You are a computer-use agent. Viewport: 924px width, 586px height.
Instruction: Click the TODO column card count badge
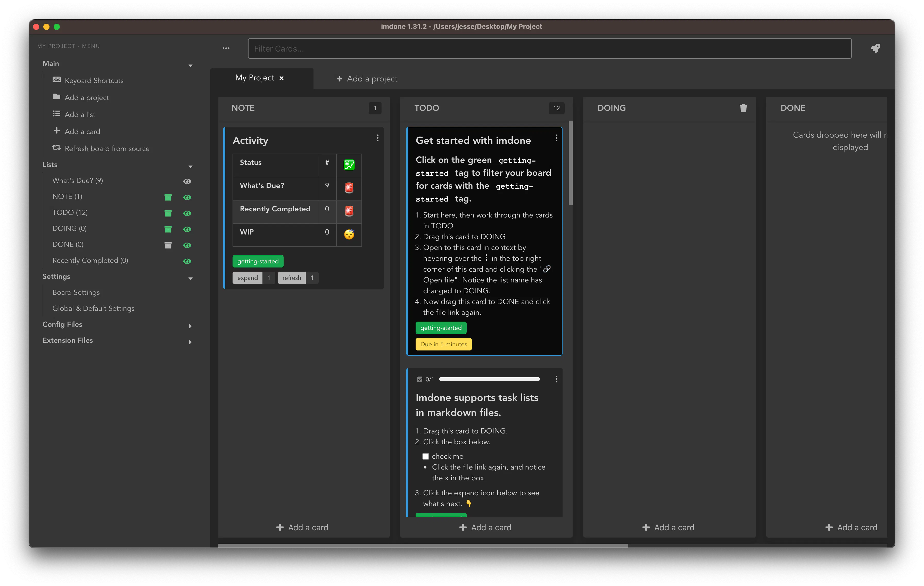[556, 108]
